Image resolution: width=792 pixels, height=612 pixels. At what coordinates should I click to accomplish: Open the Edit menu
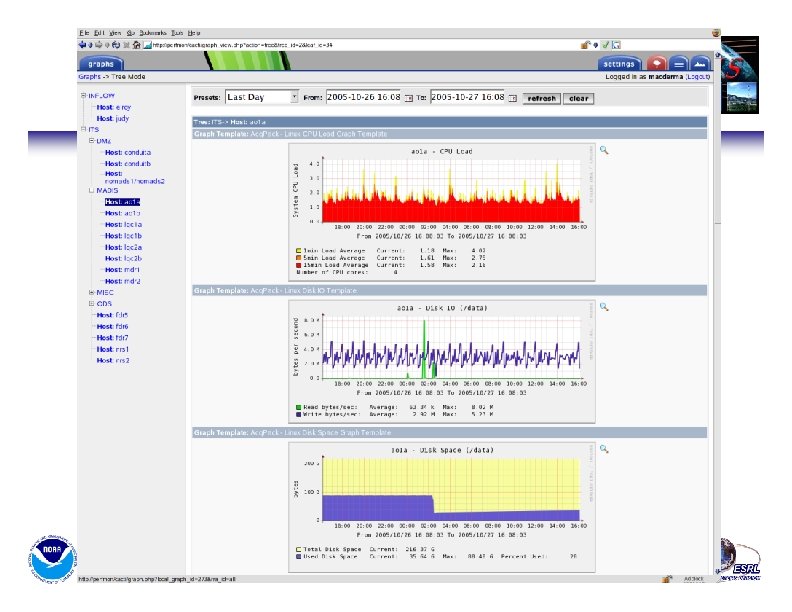[99, 33]
